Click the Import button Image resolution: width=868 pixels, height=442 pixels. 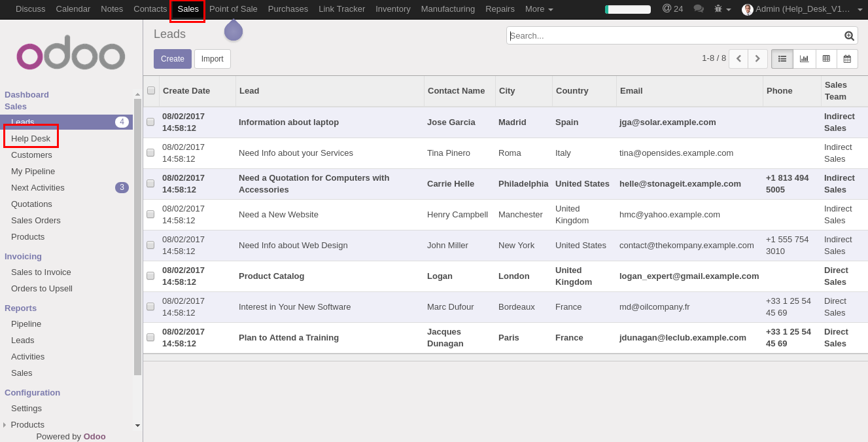coord(212,59)
